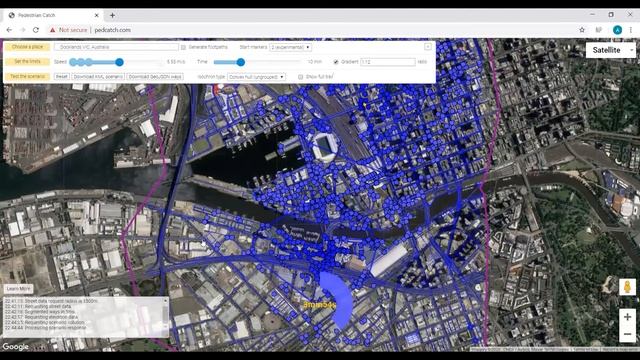Bookmark this page with the star icon
Viewport: 640px width, 360px height.
pyautogui.click(x=582, y=30)
